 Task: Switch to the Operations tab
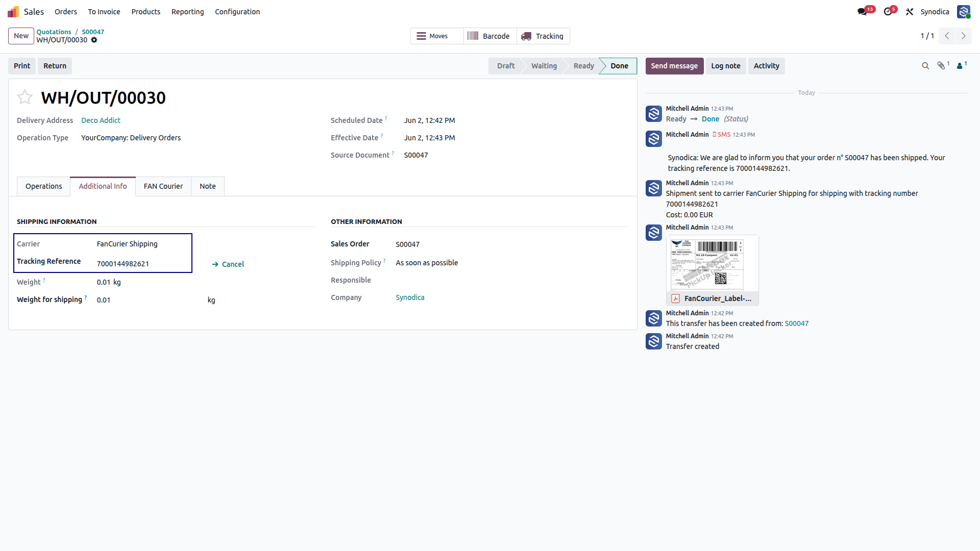44,186
